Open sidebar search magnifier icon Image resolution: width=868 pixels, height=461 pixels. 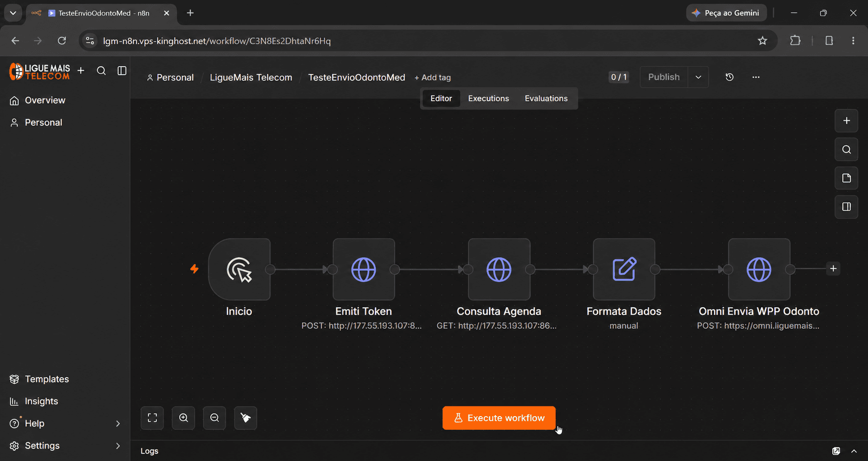[x=101, y=71]
